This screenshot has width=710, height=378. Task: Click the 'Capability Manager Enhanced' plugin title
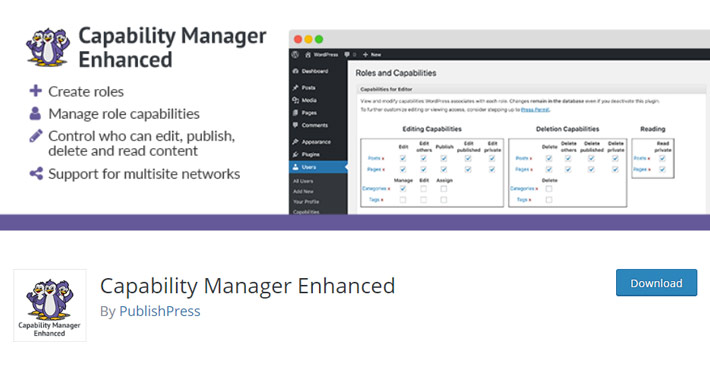[248, 286]
